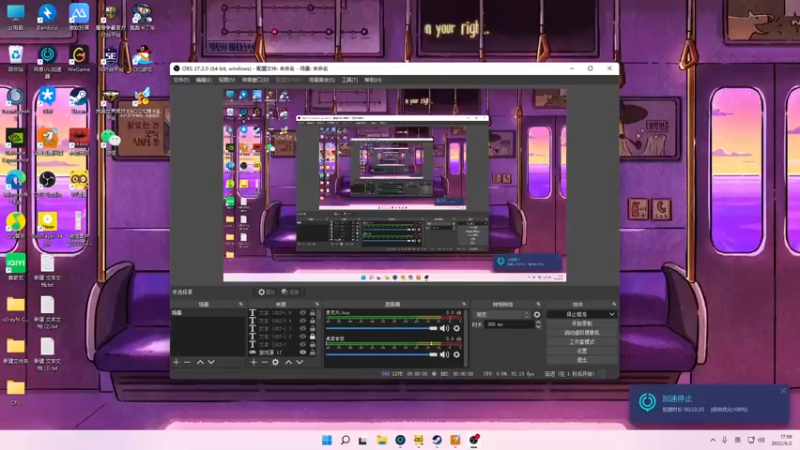
Task: Open the transition properties gear beside 渐变
Action: (x=537, y=315)
